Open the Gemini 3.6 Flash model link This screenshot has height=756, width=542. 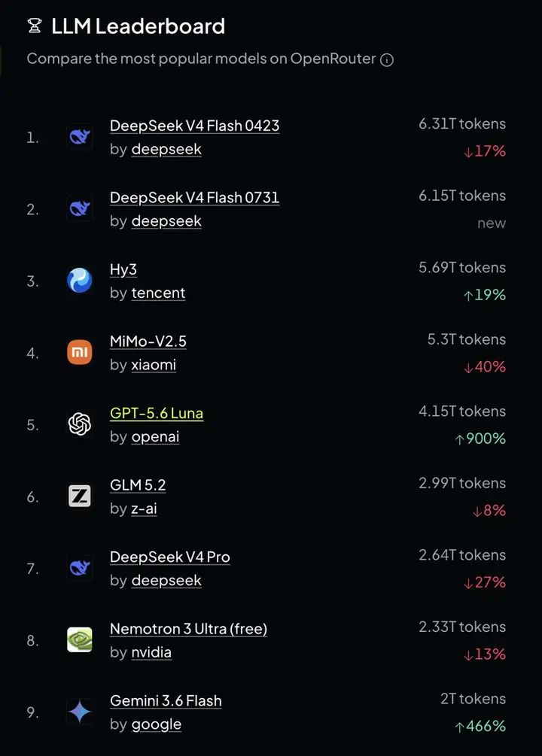tap(166, 701)
